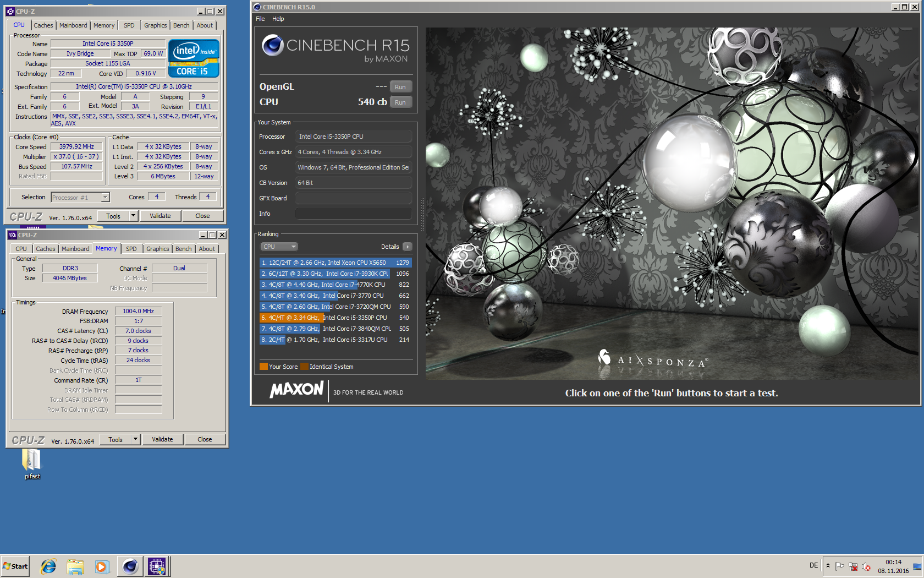The image size is (924, 578).
Task: Select ranking row Intel Core i7-3770
Action: click(x=335, y=296)
